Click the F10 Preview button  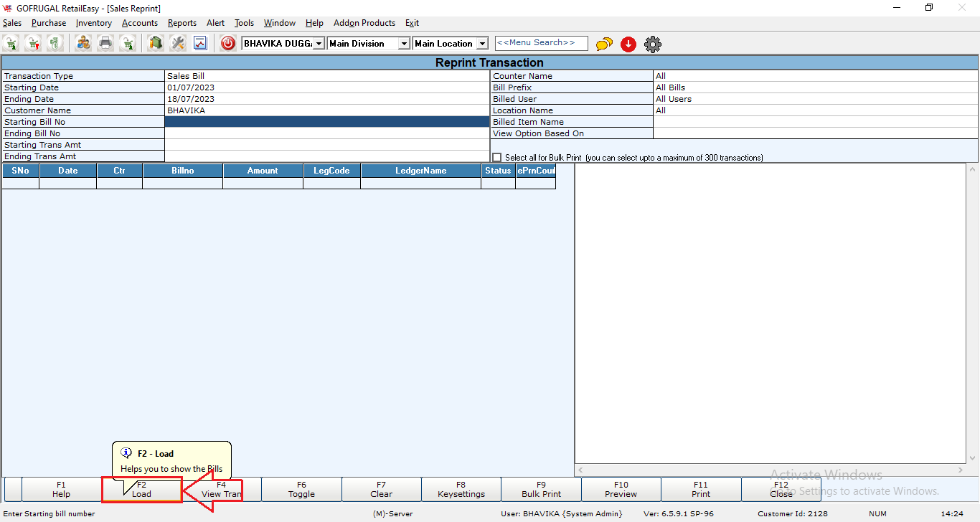click(621, 489)
